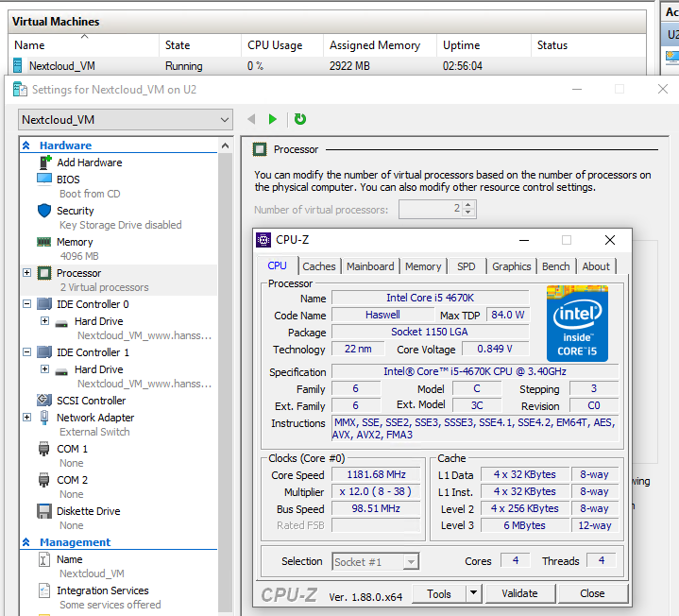
Task: Switch to the Mainboard tab in CPU-Z
Action: point(370,266)
